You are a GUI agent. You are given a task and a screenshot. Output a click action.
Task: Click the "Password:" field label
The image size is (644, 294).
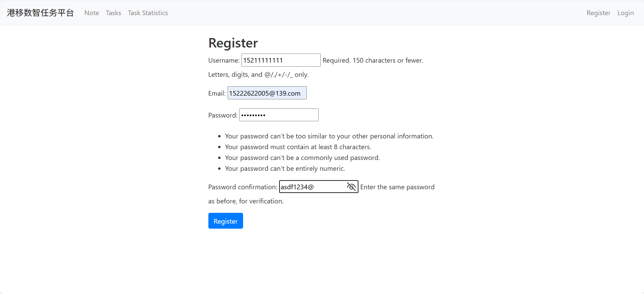click(223, 115)
